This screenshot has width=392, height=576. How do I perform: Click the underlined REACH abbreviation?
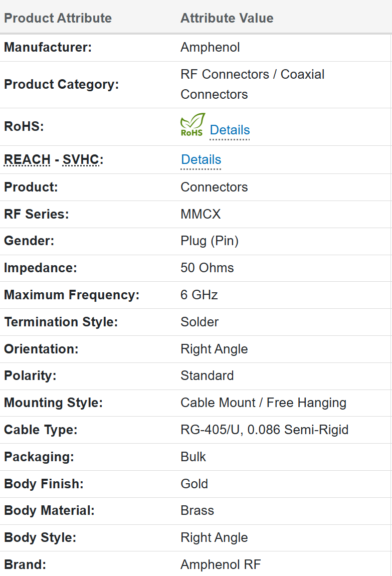pos(27,159)
